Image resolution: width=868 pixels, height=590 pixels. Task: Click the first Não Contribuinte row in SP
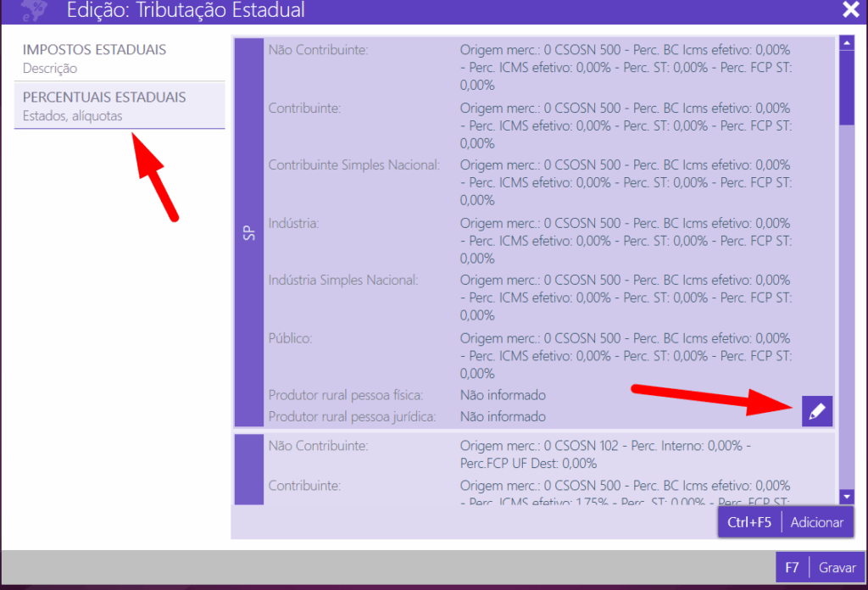318,51
